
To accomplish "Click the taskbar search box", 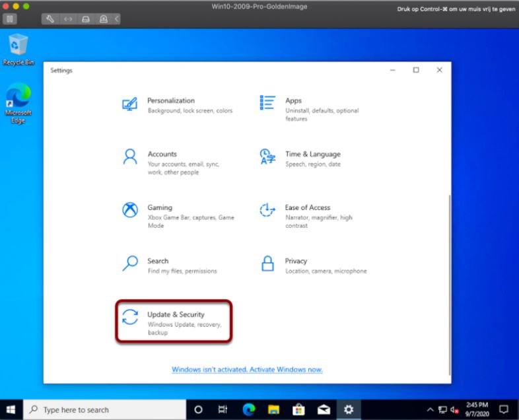I will 104,409.
